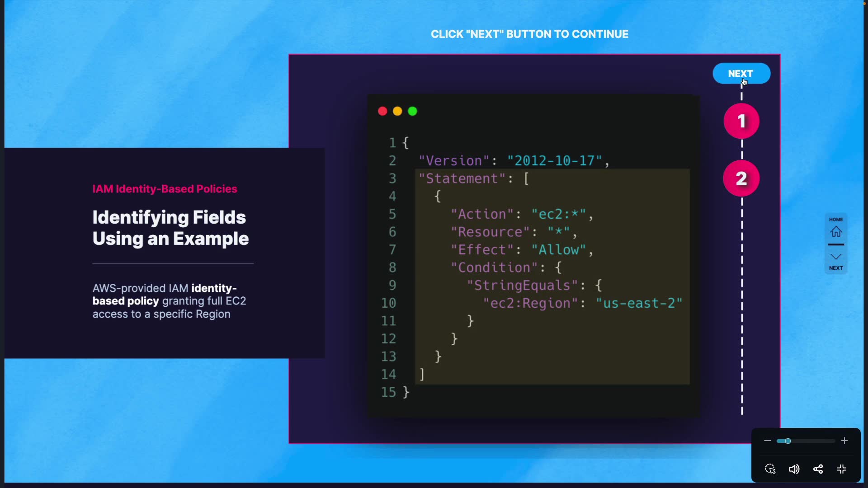This screenshot has height=488, width=868.
Task: Select step marker number 2
Action: click(x=741, y=178)
